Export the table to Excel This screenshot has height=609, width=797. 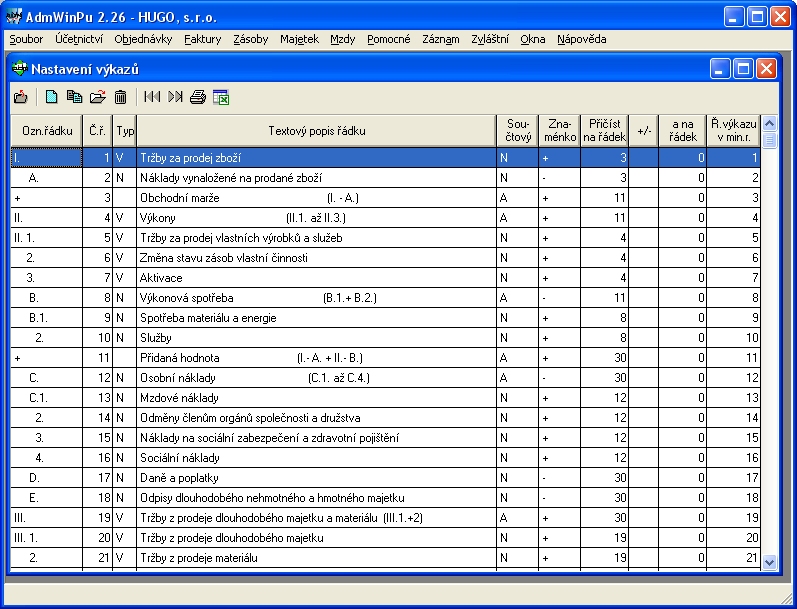point(221,97)
